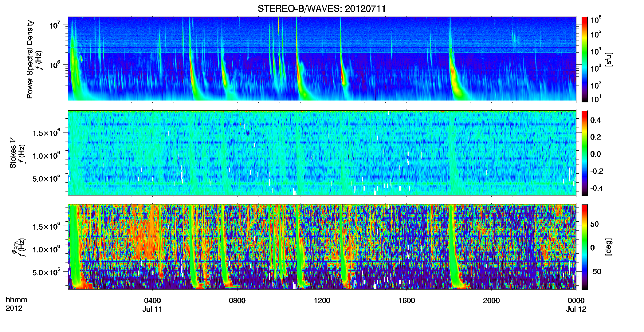Click the Power Spectral Density axis label
This screenshot has width=644, height=332.
click(x=30, y=59)
